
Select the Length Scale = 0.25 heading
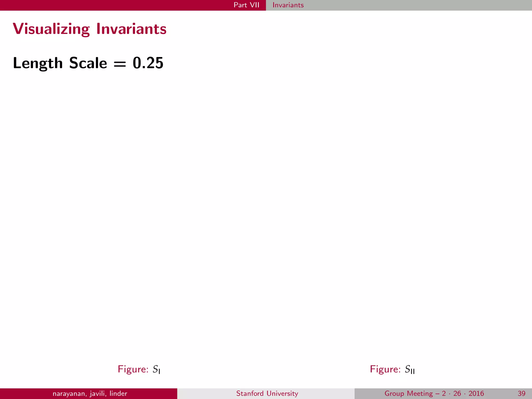click(x=88, y=63)
